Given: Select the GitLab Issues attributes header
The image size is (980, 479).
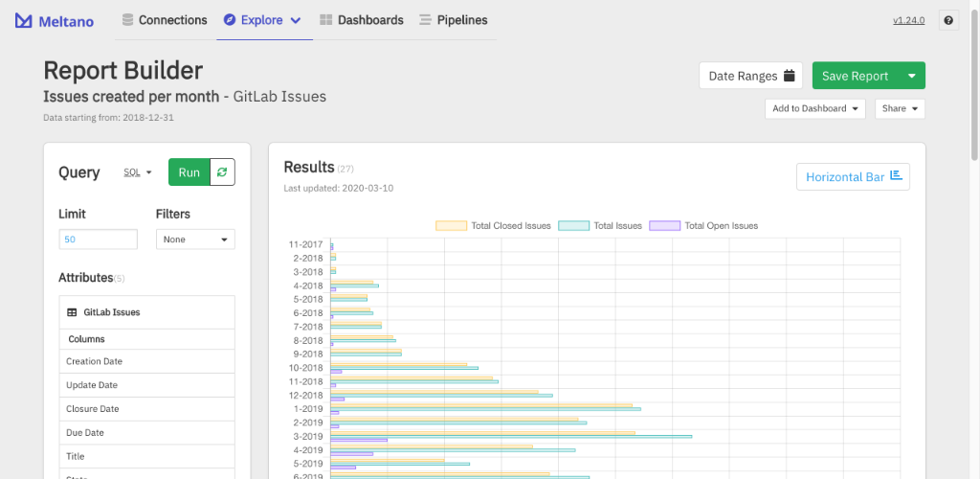Looking at the screenshot, I should click(x=146, y=312).
